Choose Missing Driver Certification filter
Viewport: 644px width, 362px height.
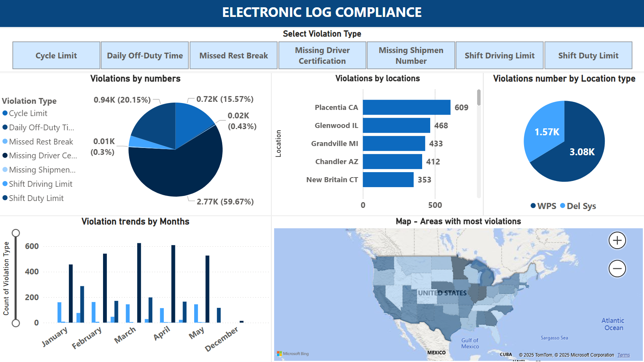(x=322, y=56)
